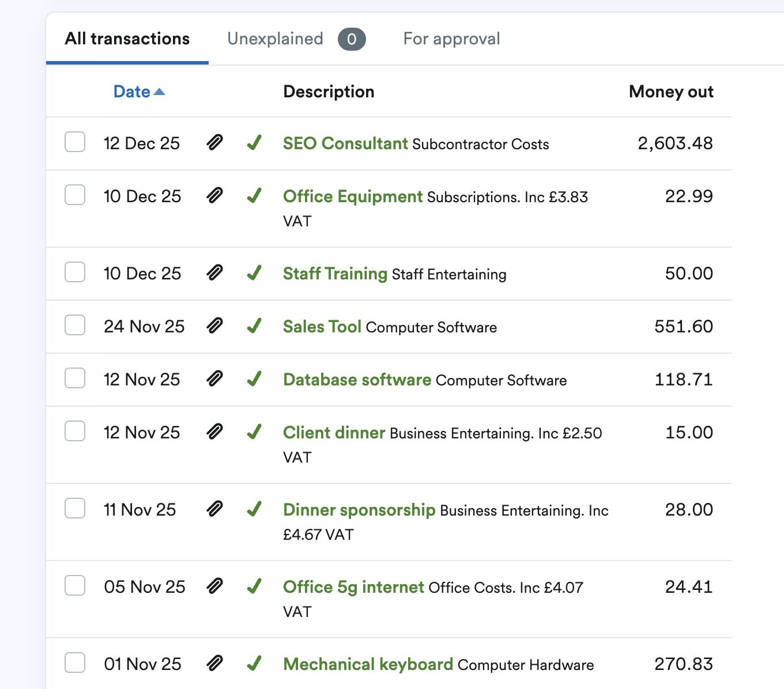Switch to the Unexplained tab

[275, 38]
